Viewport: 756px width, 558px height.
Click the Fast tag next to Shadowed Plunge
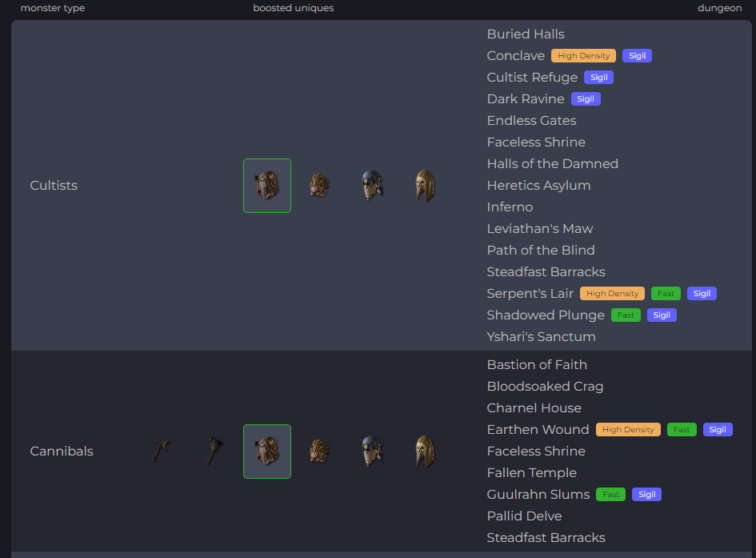[626, 315]
